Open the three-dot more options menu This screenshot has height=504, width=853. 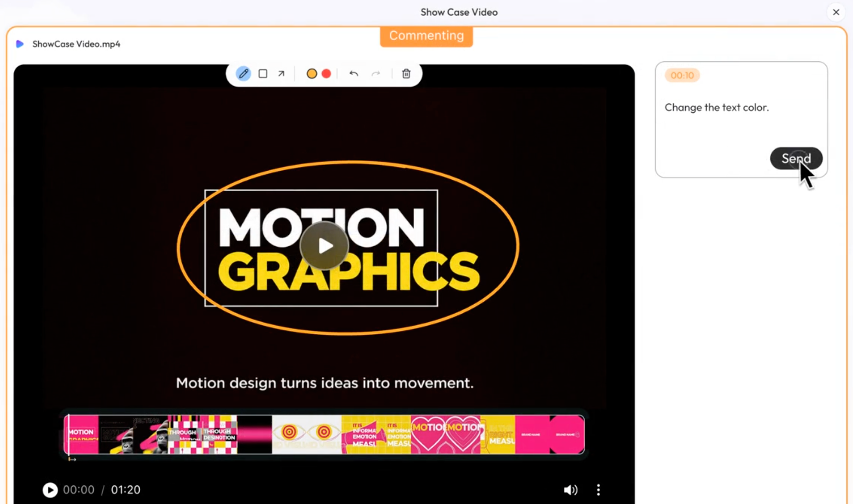tap(598, 490)
